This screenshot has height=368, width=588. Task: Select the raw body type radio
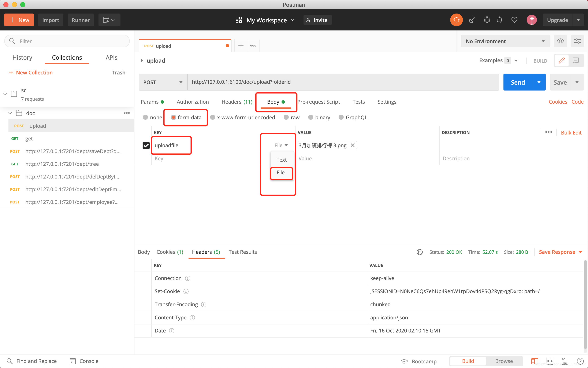pyautogui.click(x=286, y=117)
